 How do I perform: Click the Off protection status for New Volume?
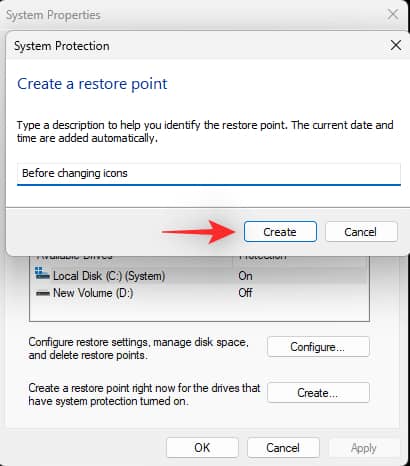[245, 293]
